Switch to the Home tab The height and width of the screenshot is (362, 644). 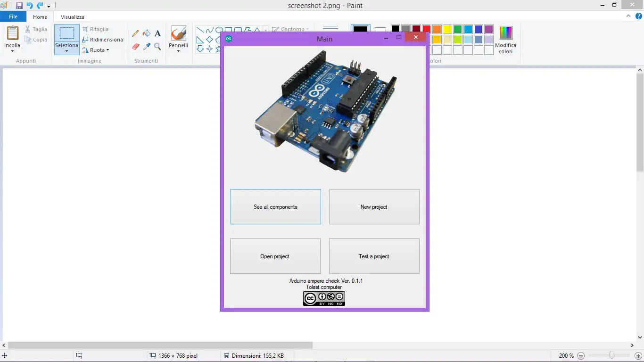coord(40,17)
